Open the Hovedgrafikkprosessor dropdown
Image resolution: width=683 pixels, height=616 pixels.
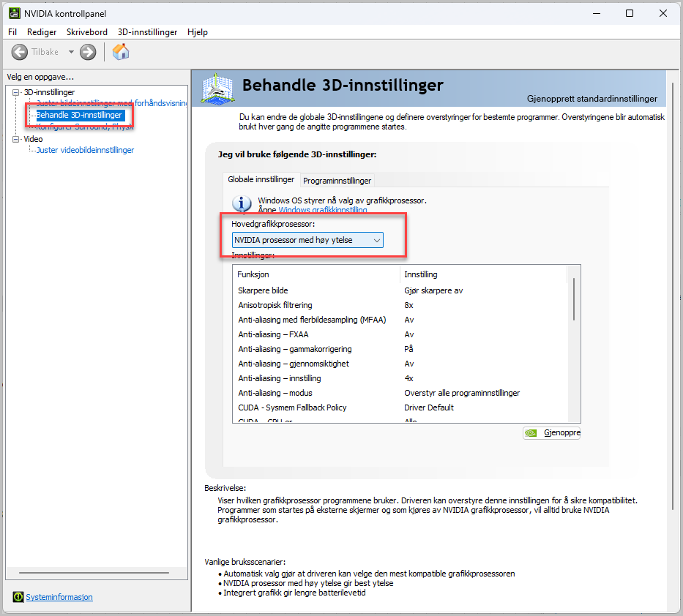tap(307, 240)
